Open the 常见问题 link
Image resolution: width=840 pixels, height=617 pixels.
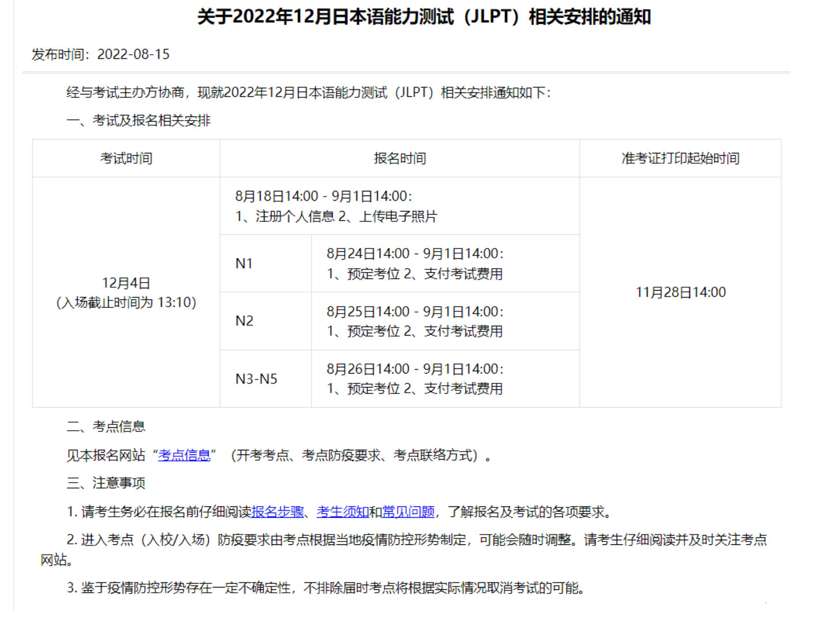click(x=408, y=511)
